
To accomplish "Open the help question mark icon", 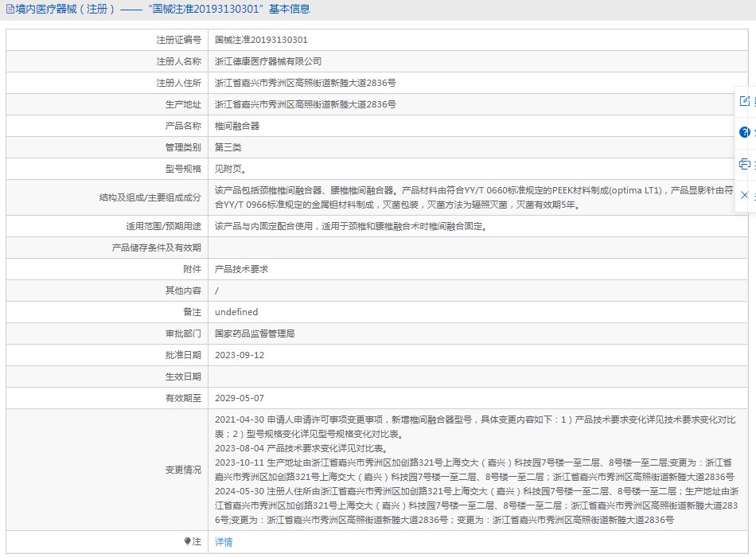I will [745, 132].
